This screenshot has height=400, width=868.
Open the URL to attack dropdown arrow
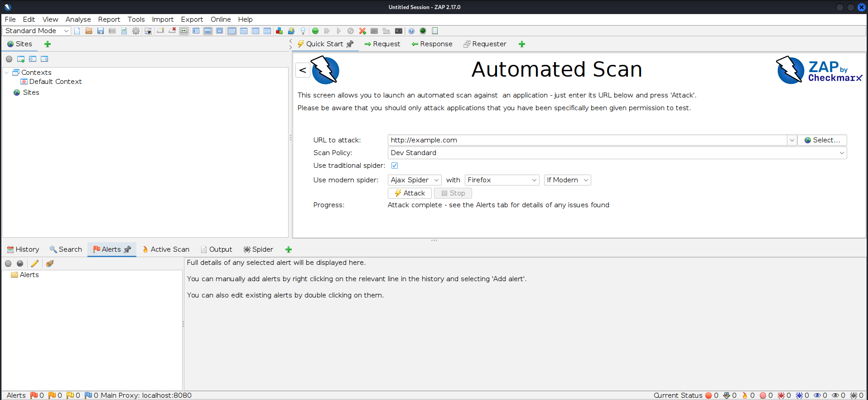pyautogui.click(x=792, y=140)
